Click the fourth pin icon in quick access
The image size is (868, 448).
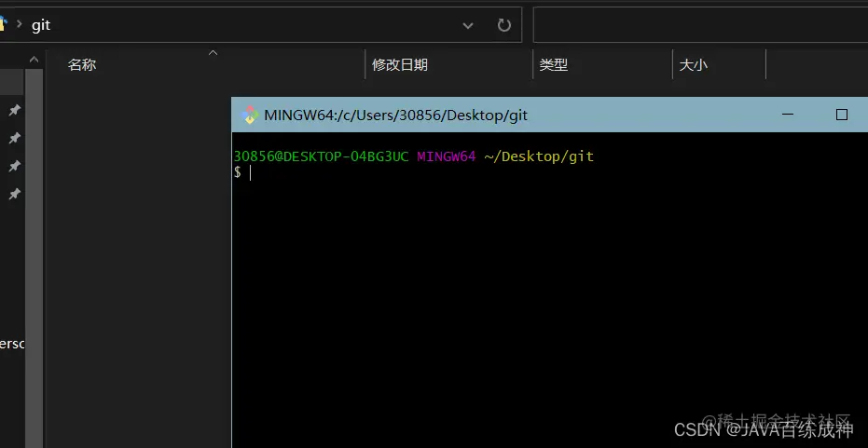coord(14,194)
